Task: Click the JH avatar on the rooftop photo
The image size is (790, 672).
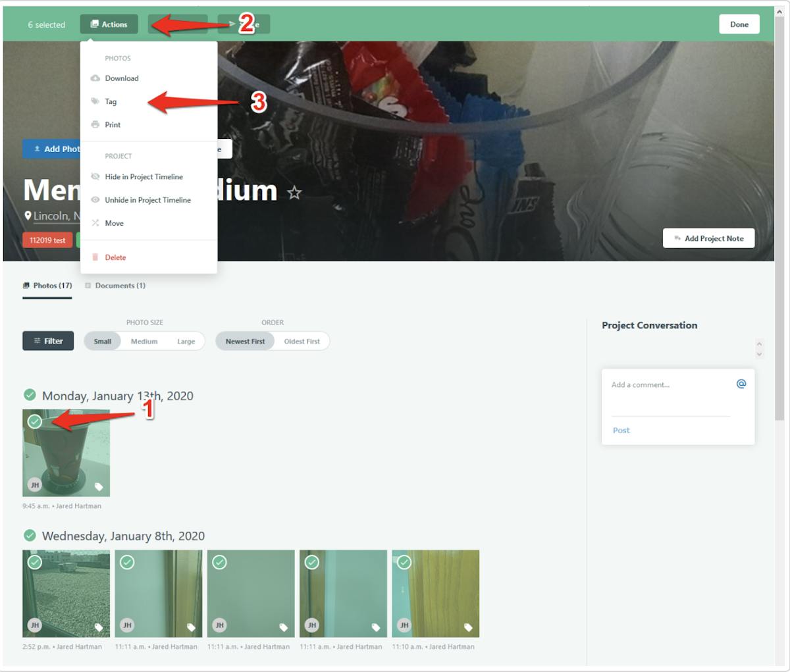Action: coord(35,625)
